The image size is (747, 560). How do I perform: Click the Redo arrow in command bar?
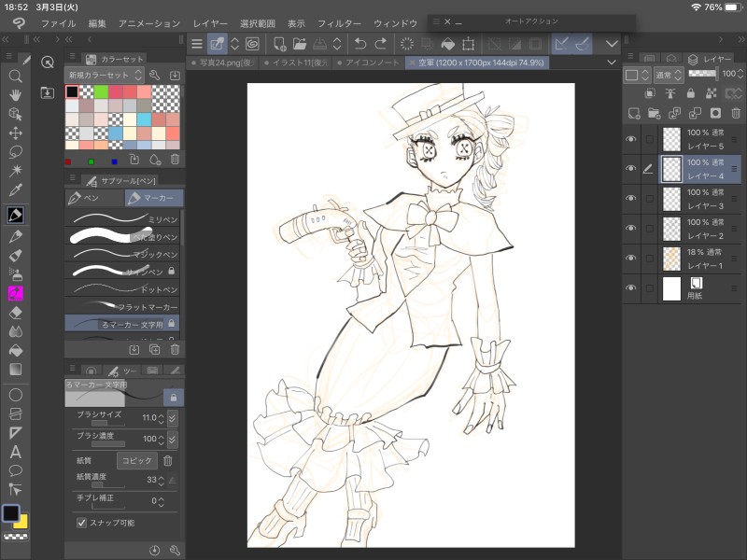click(x=380, y=44)
